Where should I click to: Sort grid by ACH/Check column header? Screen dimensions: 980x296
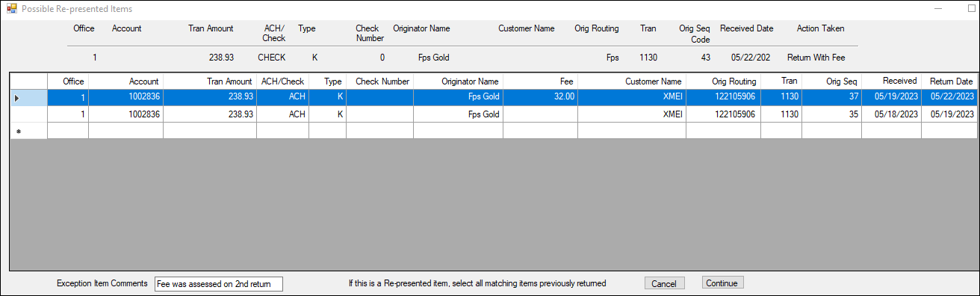tap(282, 81)
